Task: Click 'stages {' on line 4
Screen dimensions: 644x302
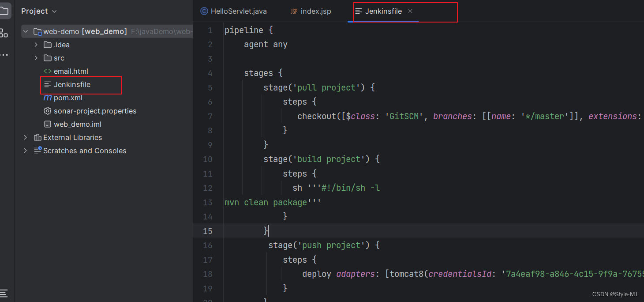Action: pyautogui.click(x=263, y=73)
